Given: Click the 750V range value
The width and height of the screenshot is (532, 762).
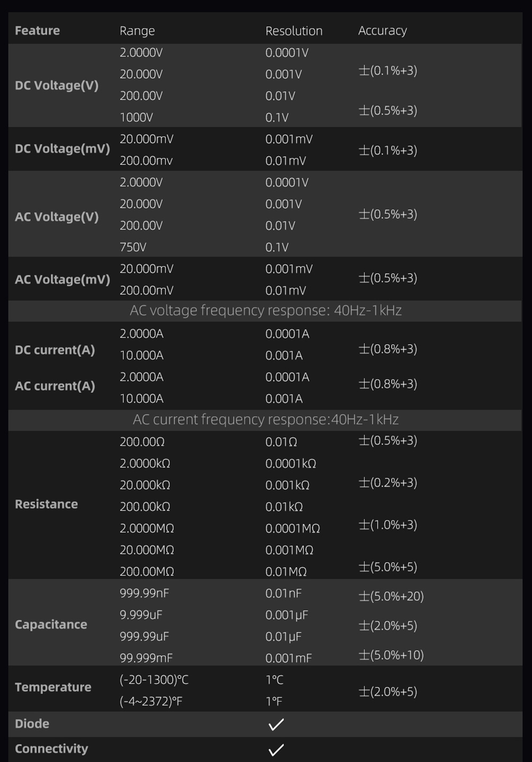Looking at the screenshot, I should coord(133,247).
